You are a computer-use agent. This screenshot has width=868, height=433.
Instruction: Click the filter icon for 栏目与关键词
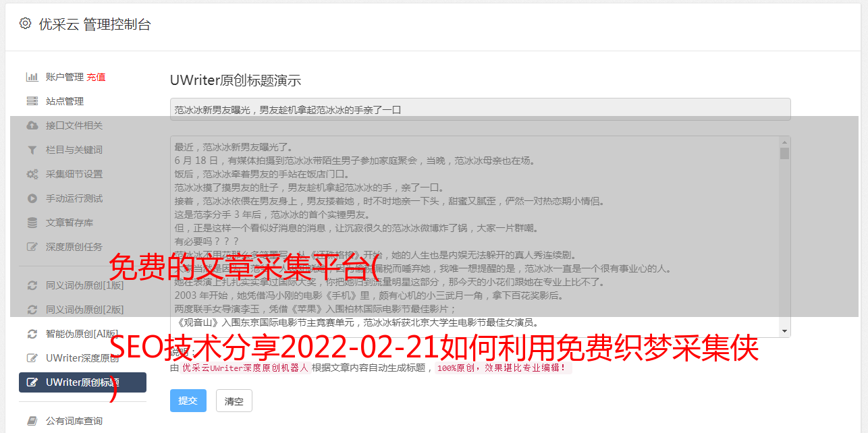(32, 150)
